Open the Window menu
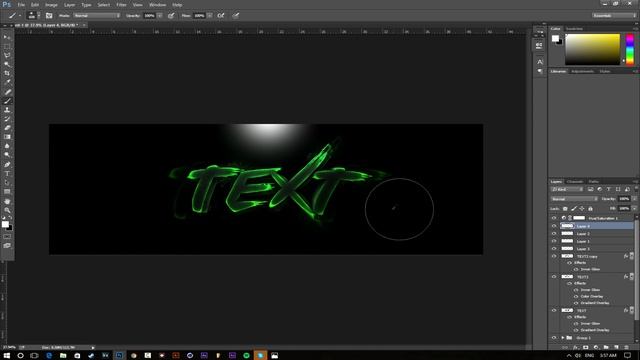640x360 pixels. pos(157,5)
